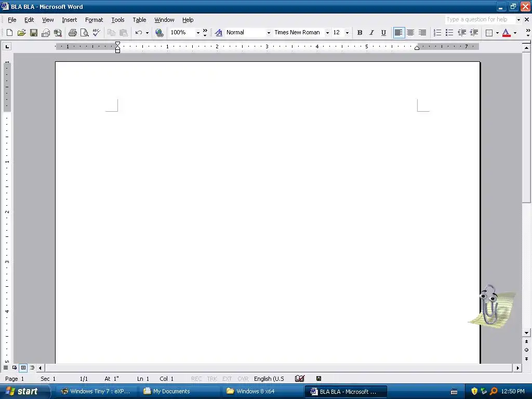
Task: Open the zoom 100% dropdown
Action: (198, 33)
